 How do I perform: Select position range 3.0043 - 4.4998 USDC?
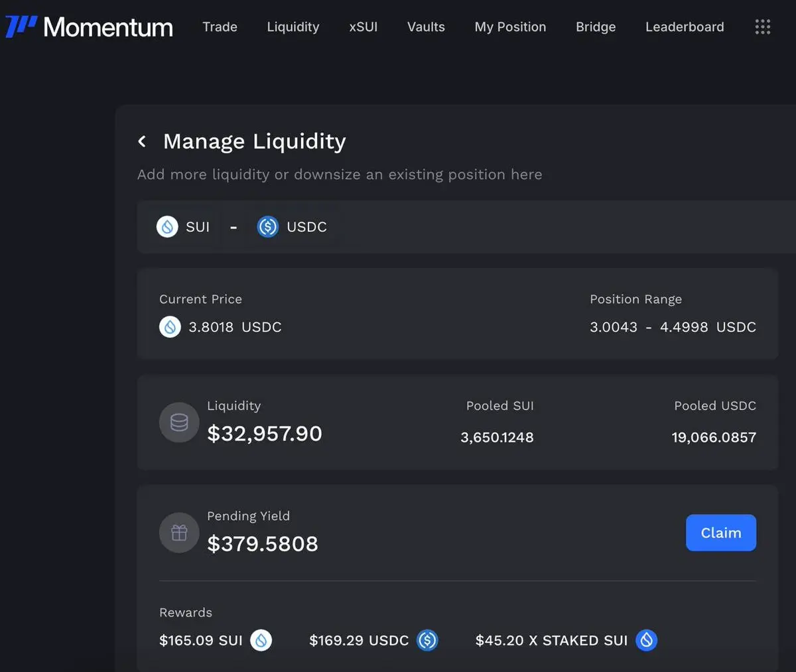point(673,327)
